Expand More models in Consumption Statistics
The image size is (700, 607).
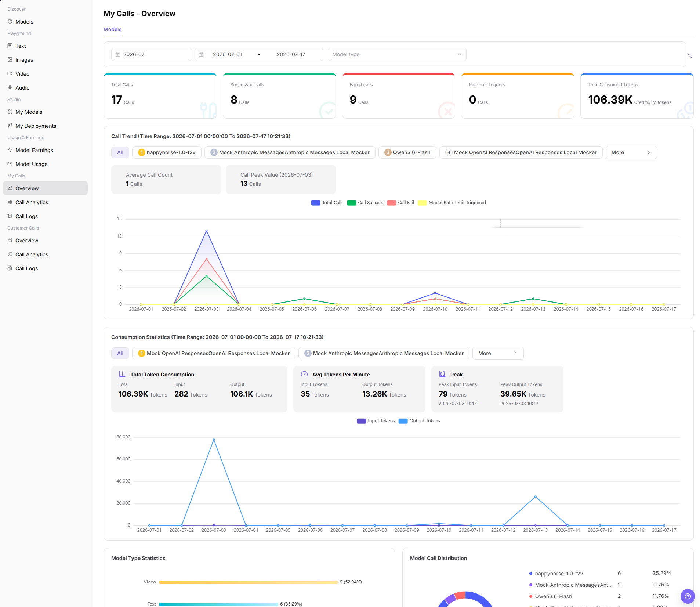point(498,353)
